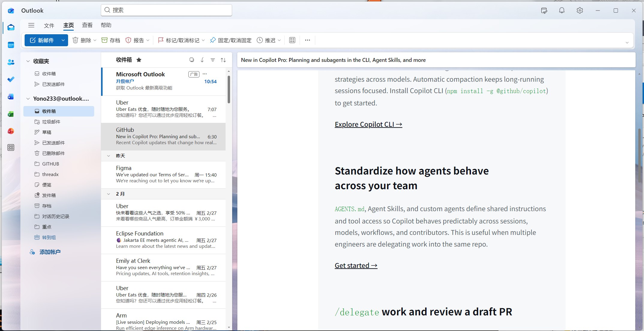Click into the 搜索 search box
This screenshot has height=331, width=644.
point(166,10)
